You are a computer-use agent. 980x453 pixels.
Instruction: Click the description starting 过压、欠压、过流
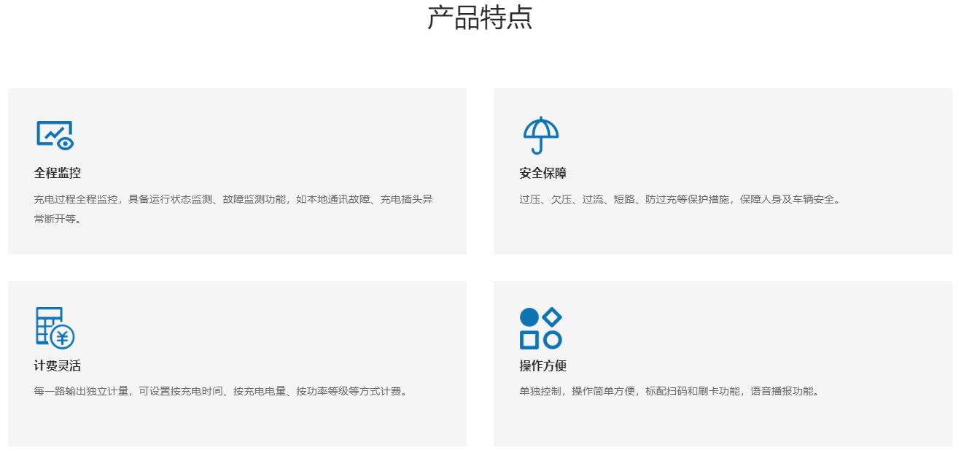[682, 199]
